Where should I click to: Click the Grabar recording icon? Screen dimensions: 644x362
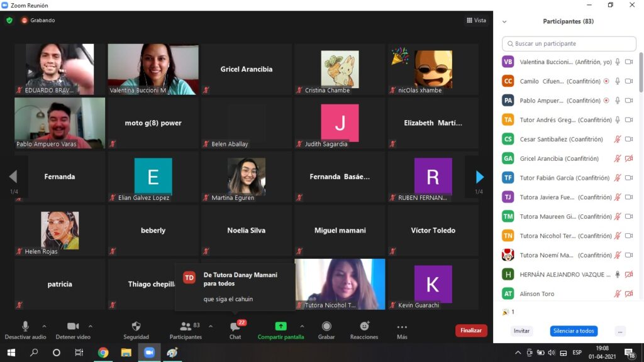click(326, 327)
